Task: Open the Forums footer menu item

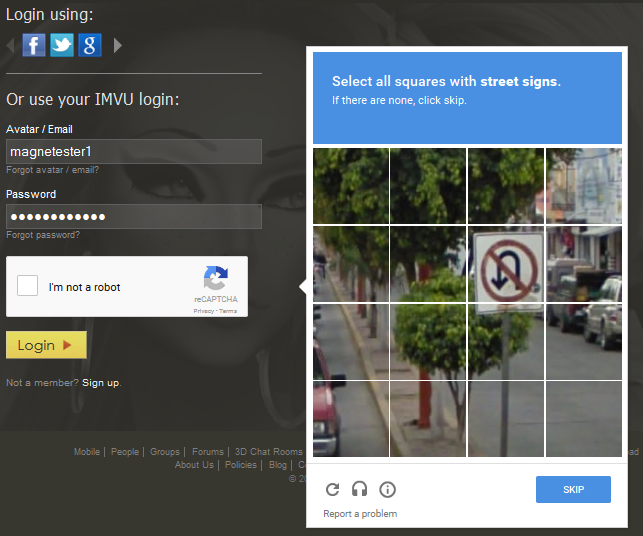Action: 208,452
